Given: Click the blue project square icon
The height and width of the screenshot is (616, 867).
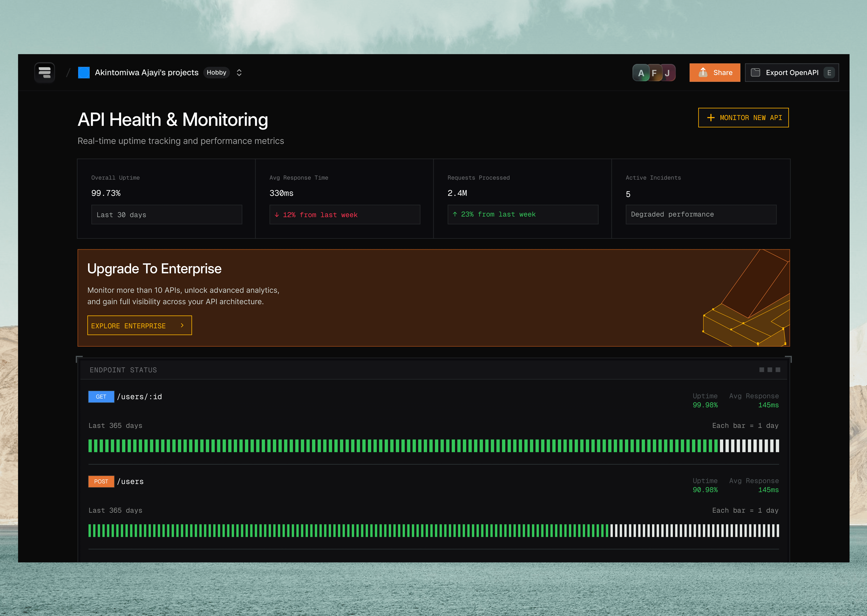Looking at the screenshot, I should click(x=84, y=72).
